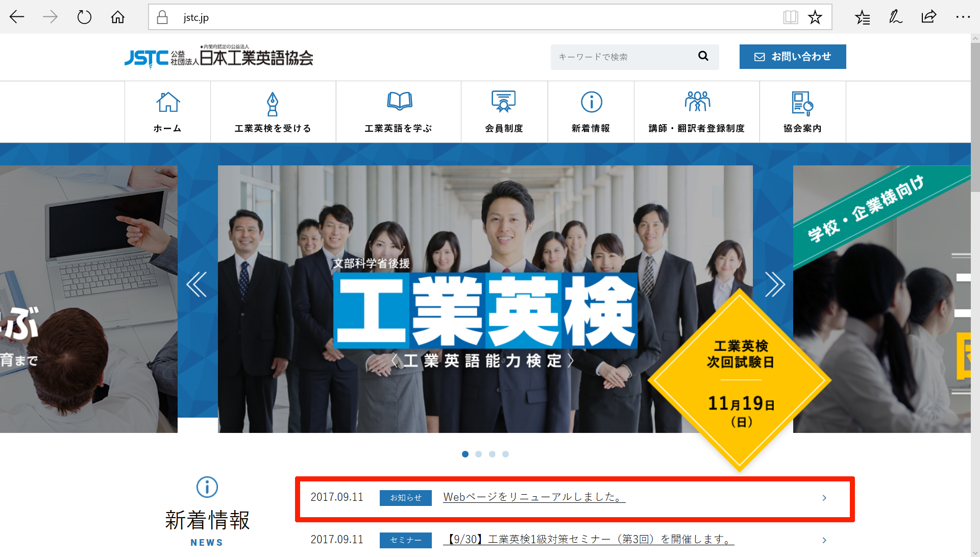Click the お知らせ category tag

(406, 498)
